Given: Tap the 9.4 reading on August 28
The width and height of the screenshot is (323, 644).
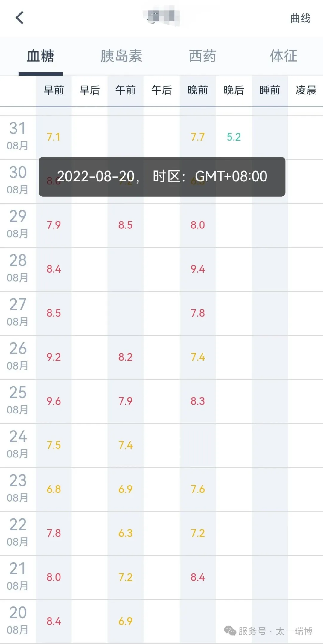Looking at the screenshot, I should coord(198,269).
